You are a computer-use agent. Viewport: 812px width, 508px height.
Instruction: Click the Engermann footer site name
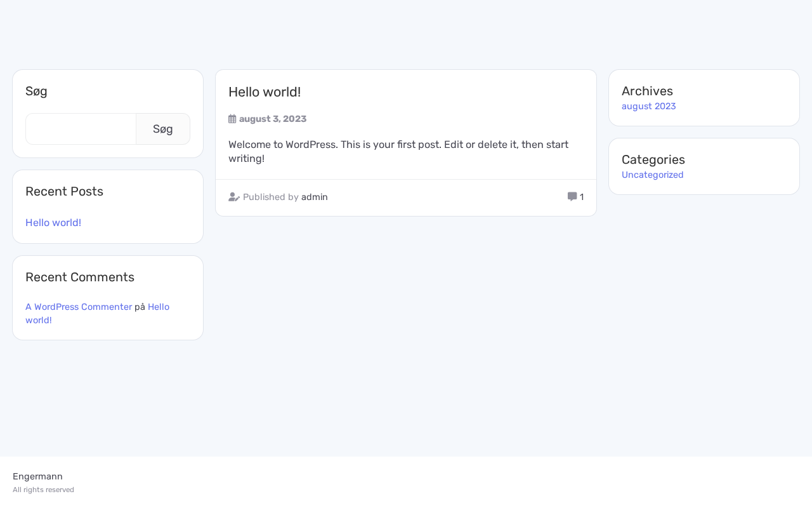pos(37,476)
